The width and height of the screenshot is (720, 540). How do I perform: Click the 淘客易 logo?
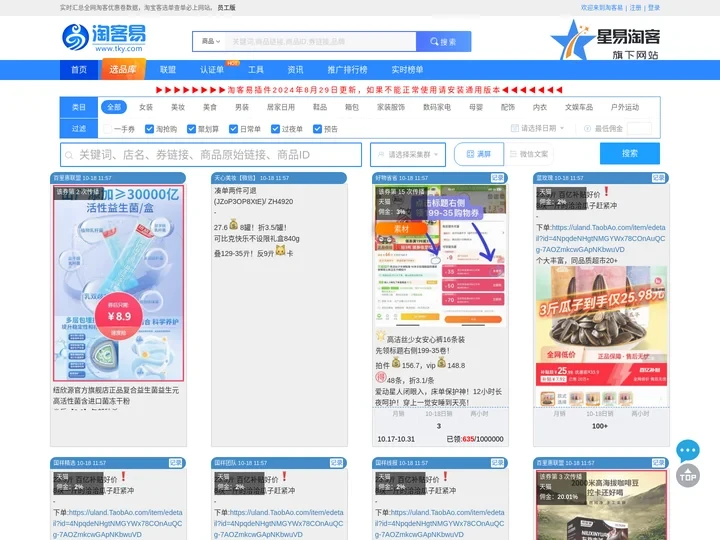click(x=104, y=38)
